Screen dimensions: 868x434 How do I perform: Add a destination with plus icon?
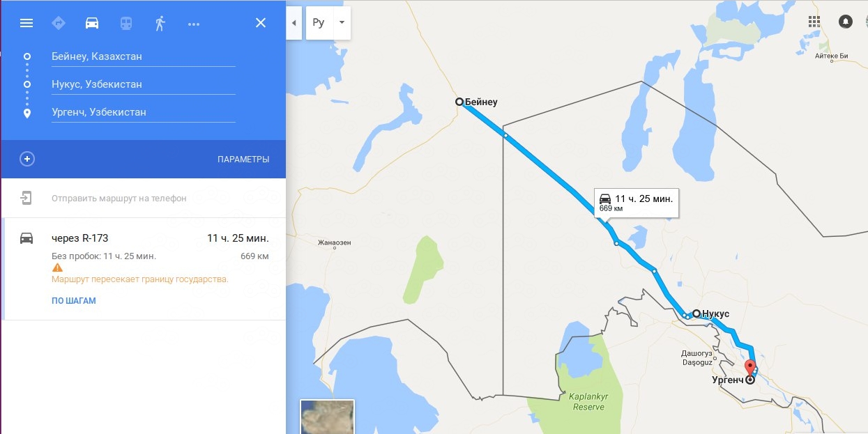coord(27,159)
